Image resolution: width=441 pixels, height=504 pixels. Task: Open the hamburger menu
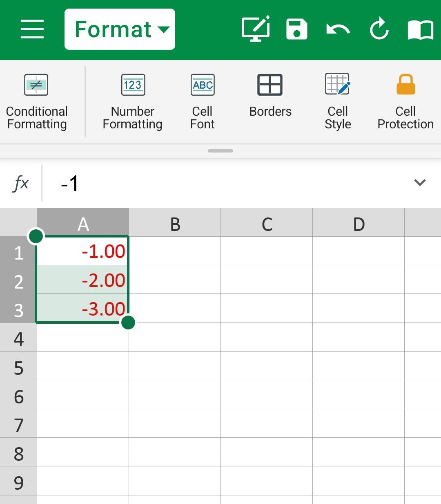tap(32, 29)
